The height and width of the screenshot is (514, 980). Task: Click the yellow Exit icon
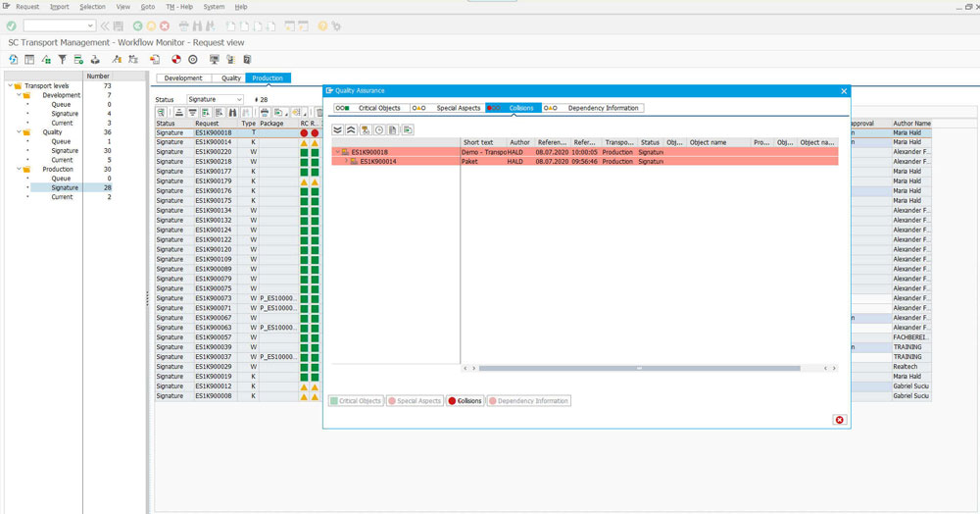151,26
